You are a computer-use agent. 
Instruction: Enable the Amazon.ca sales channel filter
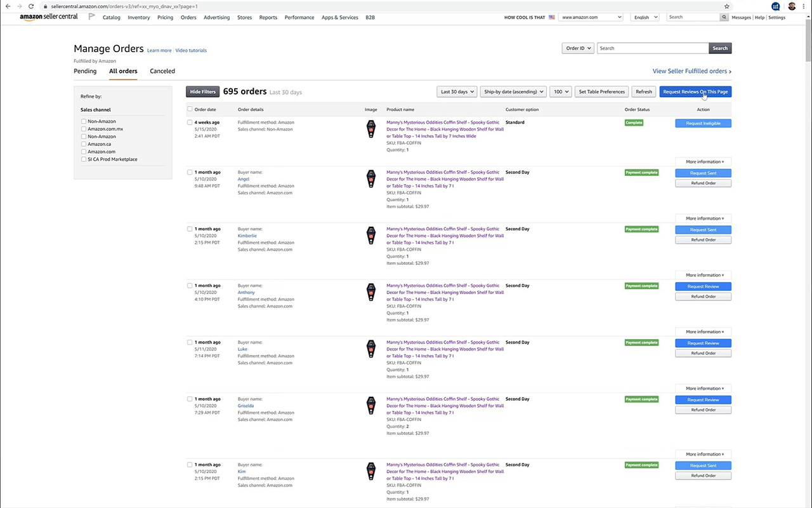tap(83, 144)
